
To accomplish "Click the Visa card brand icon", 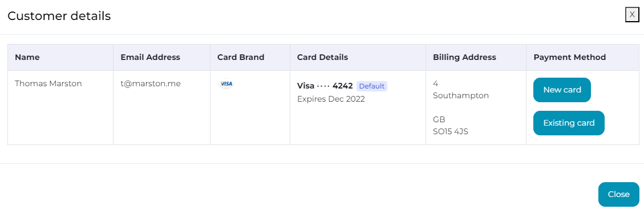I will (x=226, y=83).
